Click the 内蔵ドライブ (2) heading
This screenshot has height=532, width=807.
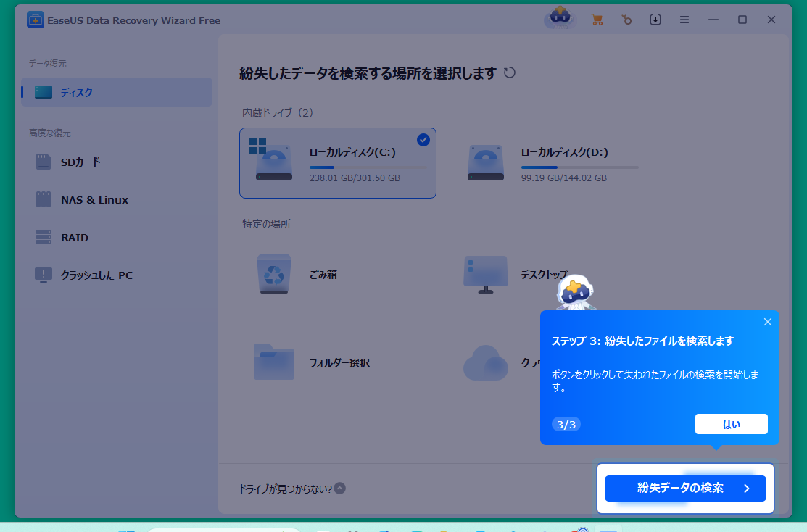click(278, 112)
